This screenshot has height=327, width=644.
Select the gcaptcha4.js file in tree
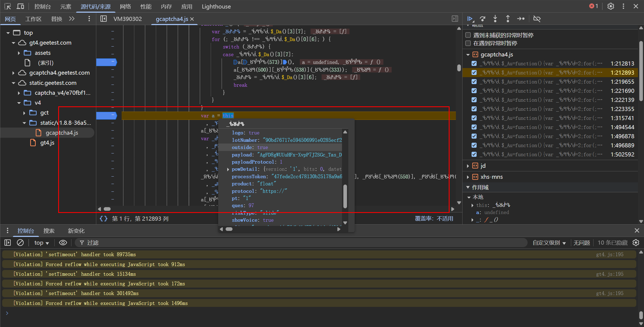pyautogui.click(x=62, y=133)
